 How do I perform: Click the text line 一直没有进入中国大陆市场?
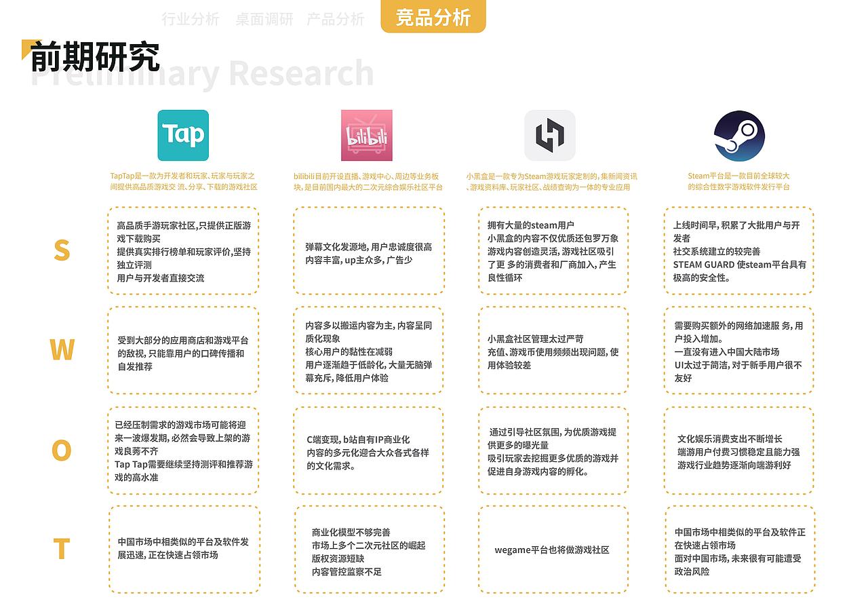coord(726,351)
